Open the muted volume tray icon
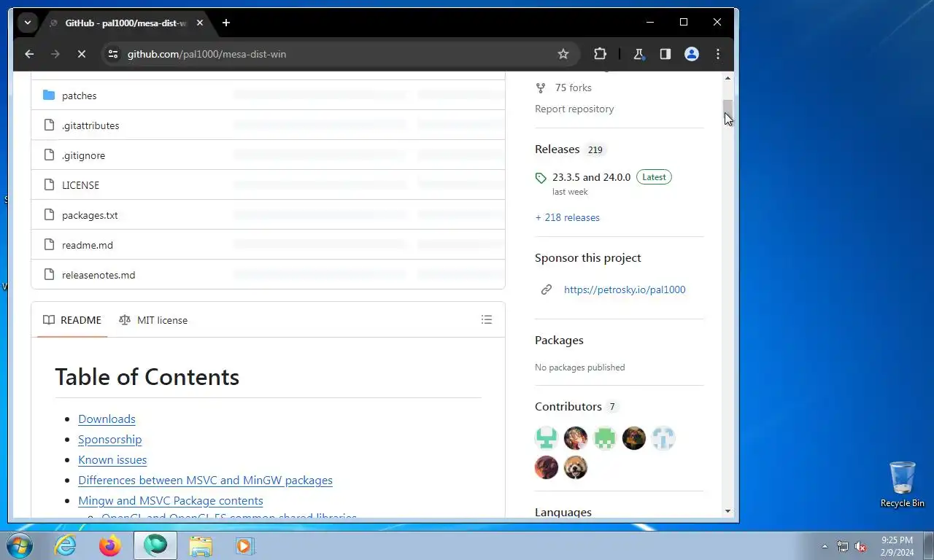This screenshot has width=934, height=560. point(860,546)
